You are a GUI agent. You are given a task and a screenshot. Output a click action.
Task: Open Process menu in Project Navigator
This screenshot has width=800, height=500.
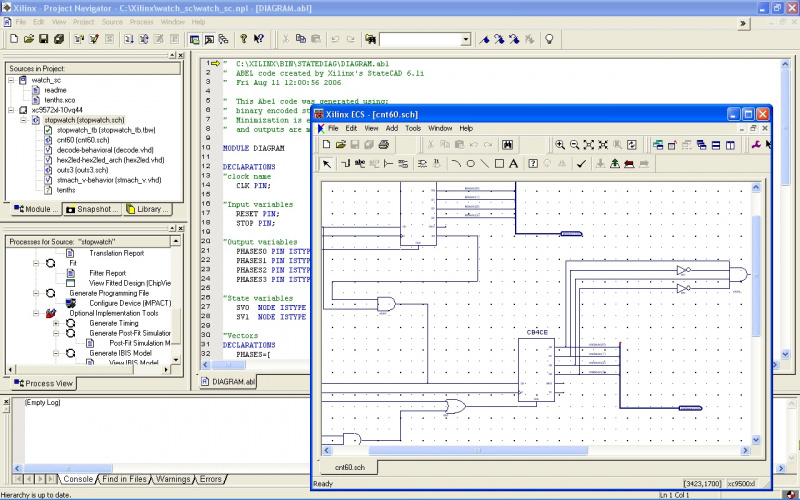coord(141,22)
